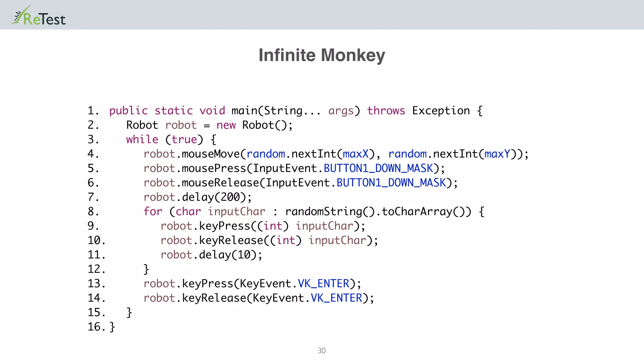Click the 'while (true) {' line

pyautogui.click(x=171, y=140)
